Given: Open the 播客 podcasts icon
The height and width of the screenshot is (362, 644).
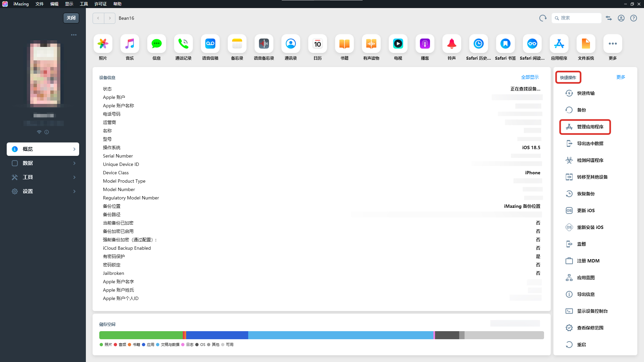Looking at the screenshot, I should (x=425, y=44).
